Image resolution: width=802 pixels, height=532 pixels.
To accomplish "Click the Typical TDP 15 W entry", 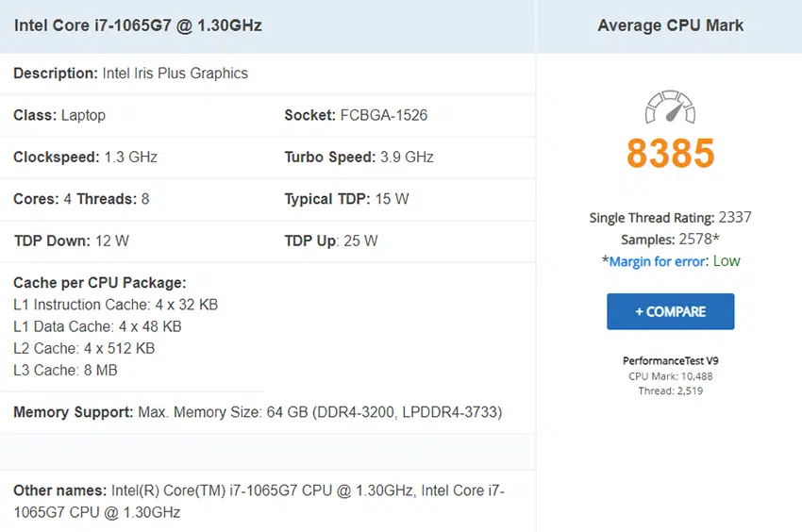I will (x=346, y=199).
